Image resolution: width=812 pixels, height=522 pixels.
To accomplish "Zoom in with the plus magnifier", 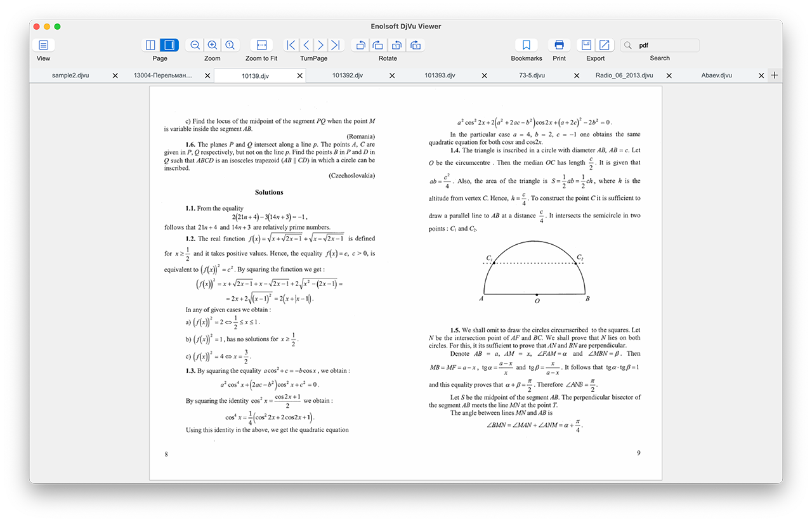I will (213, 45).
